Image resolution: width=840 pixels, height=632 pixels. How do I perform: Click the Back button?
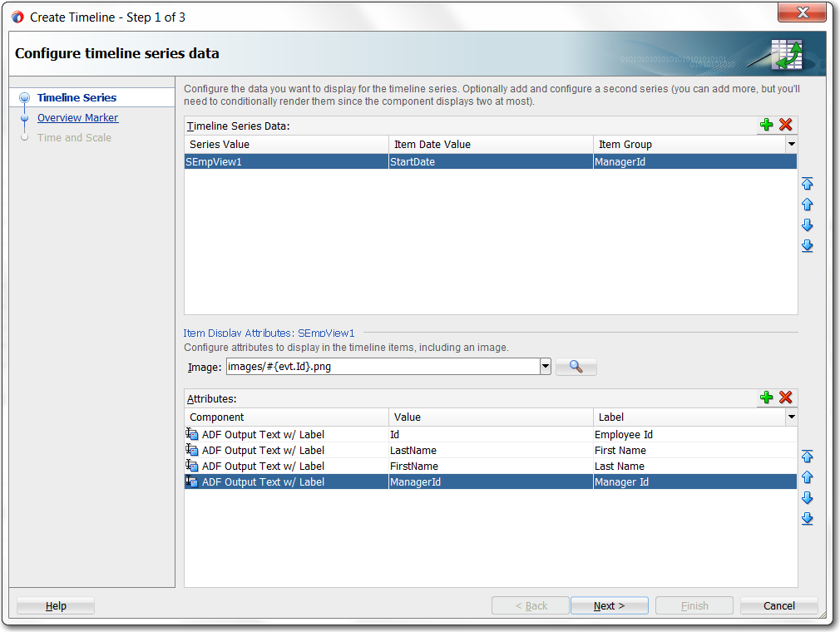tap(531, 605)
